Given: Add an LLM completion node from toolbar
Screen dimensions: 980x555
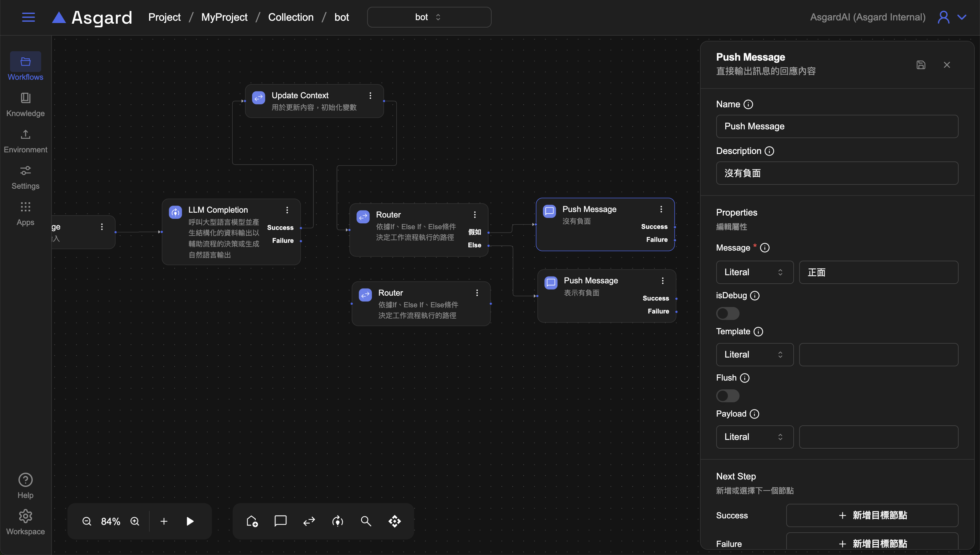Looking at the screenshot, I should pyautogui.click(x=338, y=521).
